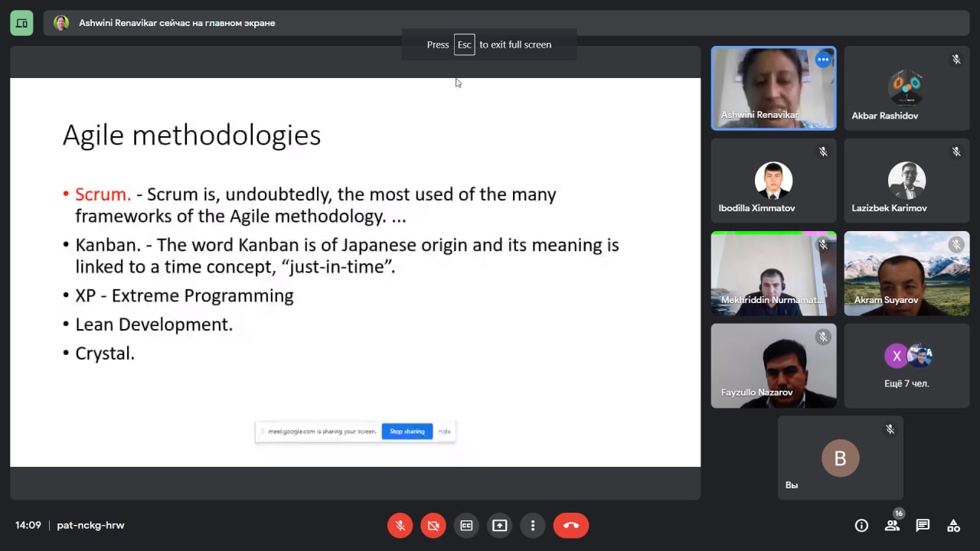This screenshot has height=551, width=980.
Task: Unmute the microphone in the bottom toolbar
Action: coord(400,526)
